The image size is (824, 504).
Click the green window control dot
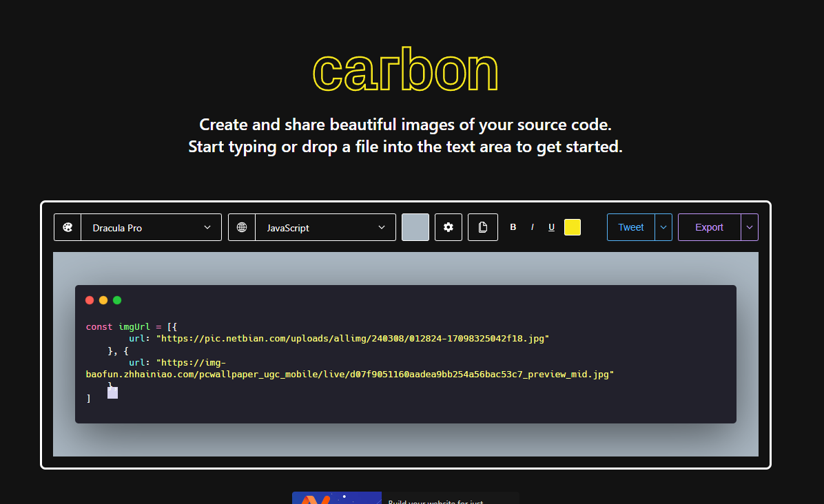117,300
